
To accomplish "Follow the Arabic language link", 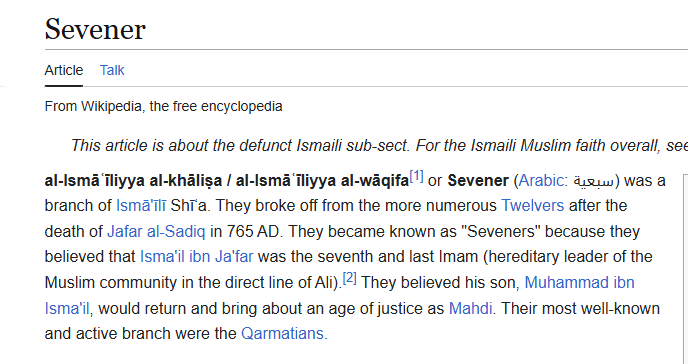I will pyautogui.click(x=541, y=181).
